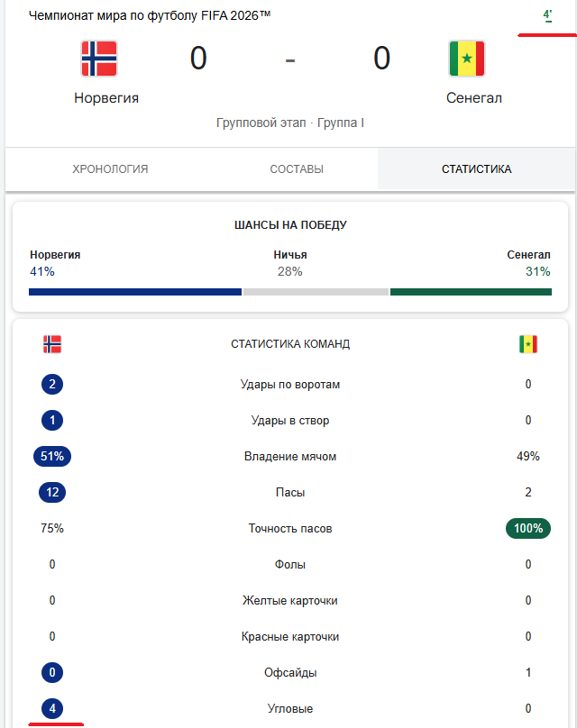Open the Чемпионат мира по футболу FIFA 2026 title
Screen dimensions: 577x728
[x=150, y=15]
